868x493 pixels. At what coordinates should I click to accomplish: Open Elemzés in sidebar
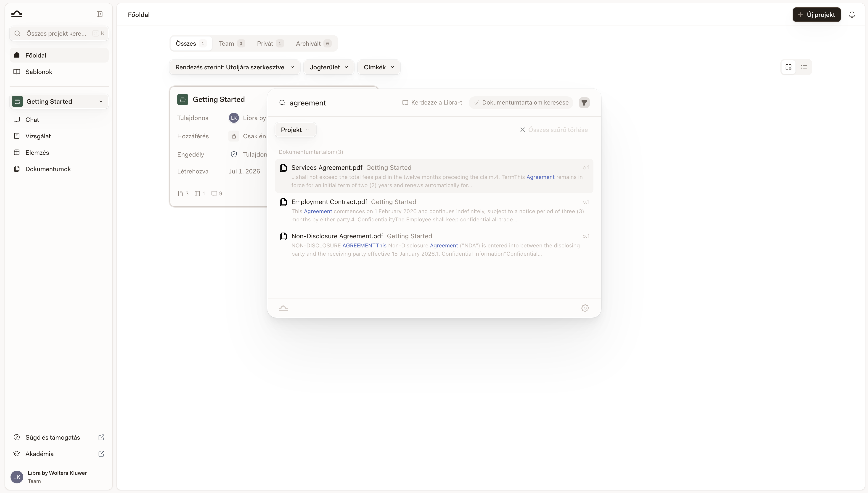coord(59,152)
